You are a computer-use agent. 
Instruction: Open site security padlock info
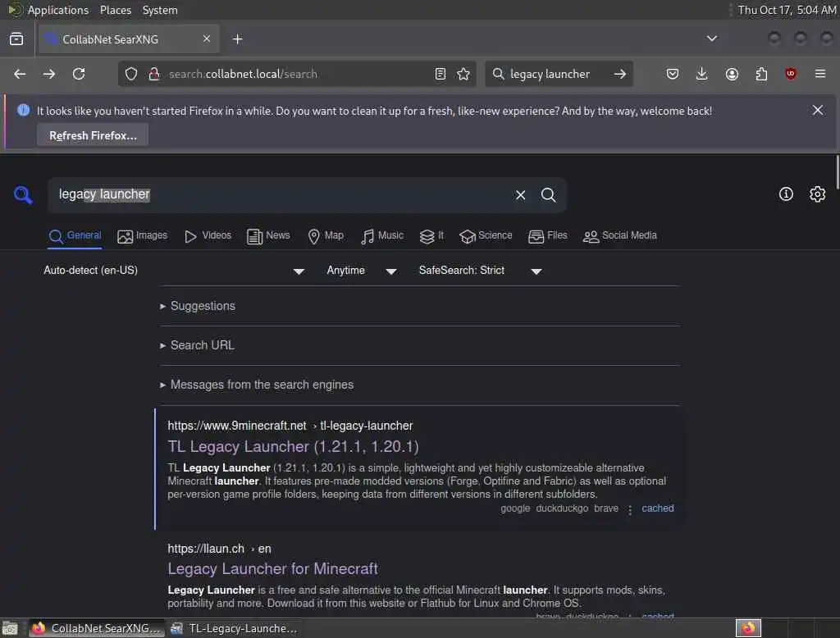[x=154, y=74]
